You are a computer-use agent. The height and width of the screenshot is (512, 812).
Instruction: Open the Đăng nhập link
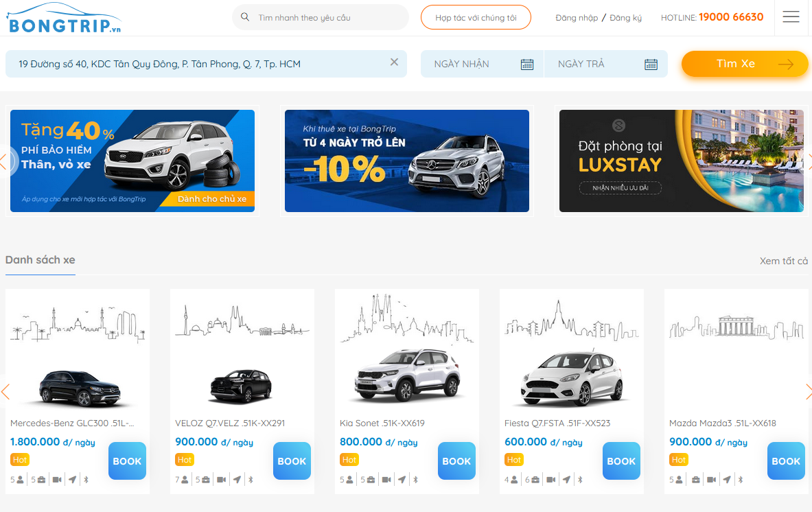[x=577, y=18]
